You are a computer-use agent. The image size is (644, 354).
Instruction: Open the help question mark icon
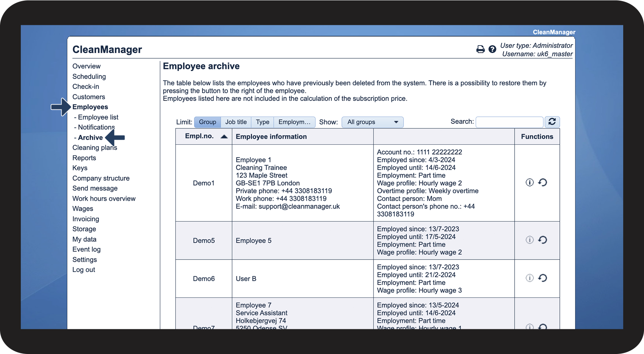(x=492, y=49)
